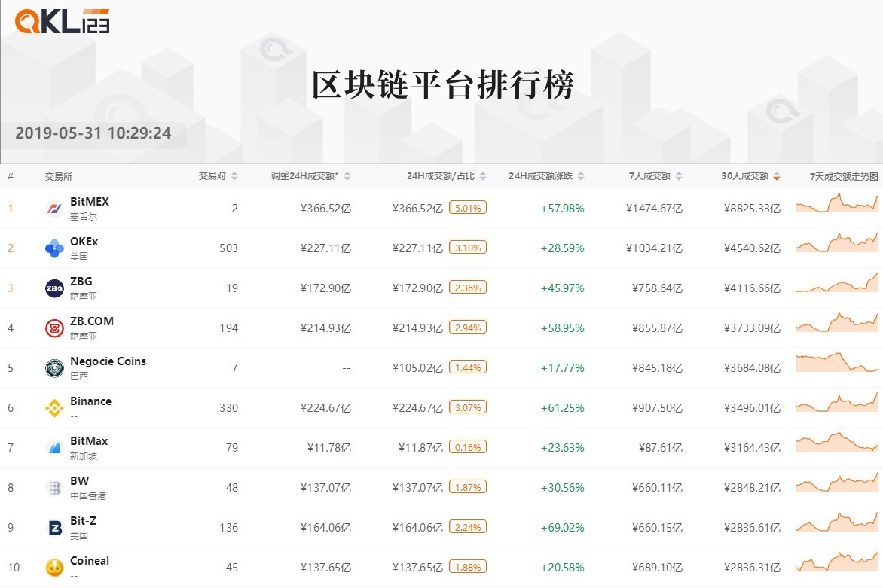
Task: Sort by 30天成交额 column arrows
Action: [777, 176]
